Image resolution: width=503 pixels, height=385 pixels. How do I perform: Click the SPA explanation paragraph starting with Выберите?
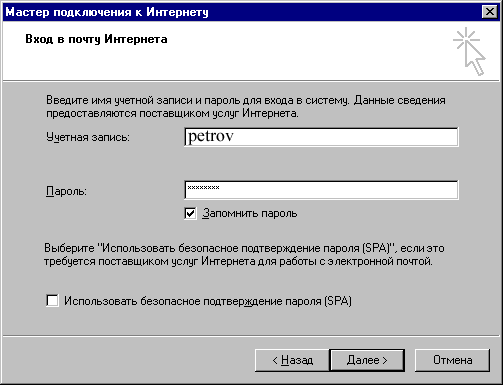244,255
